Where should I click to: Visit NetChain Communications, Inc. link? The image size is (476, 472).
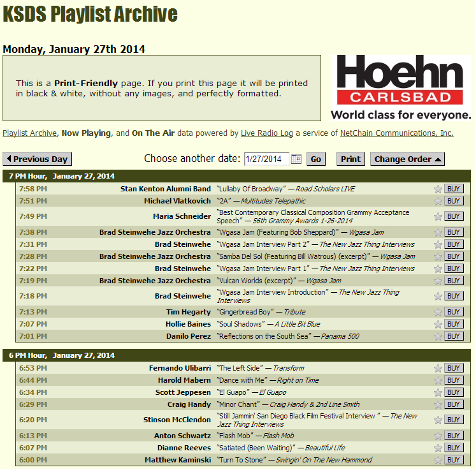click(398, 133)
